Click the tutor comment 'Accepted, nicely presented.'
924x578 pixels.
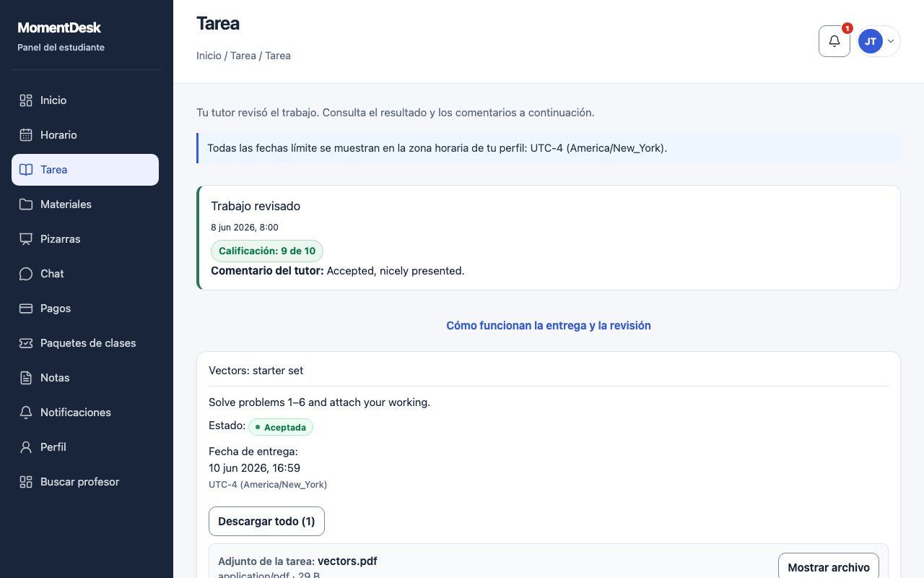click(x=396, y=271)
